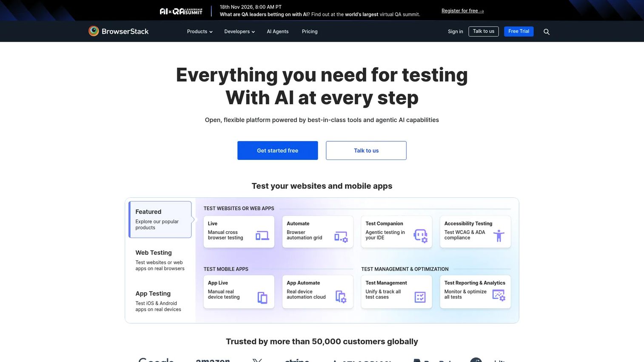Image resolution: width=644 pixels, height=362 pixels.
Task: Open the App Live card title
Action: [218, 283]
